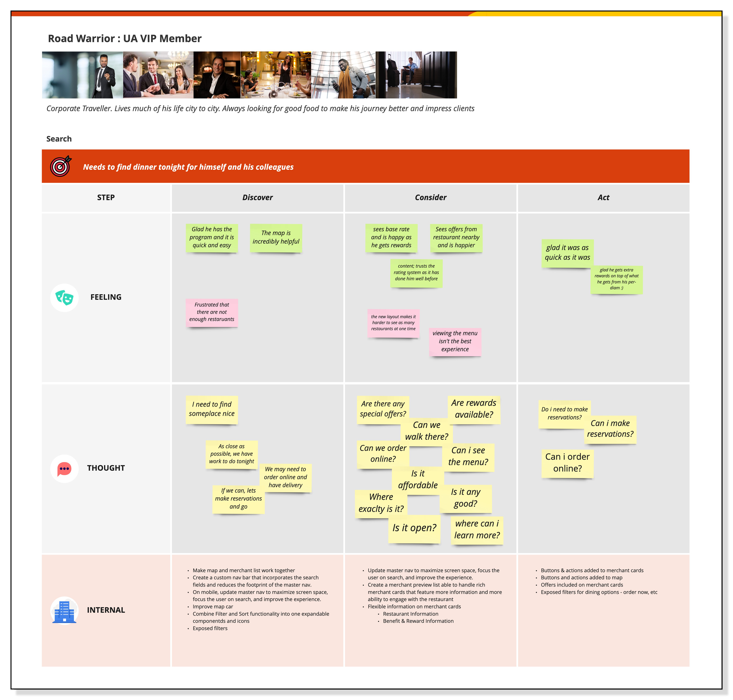733x700 pixels.
Task: Click 'viewing the menu isn't the best experience' note
Action: coord(455,341)
